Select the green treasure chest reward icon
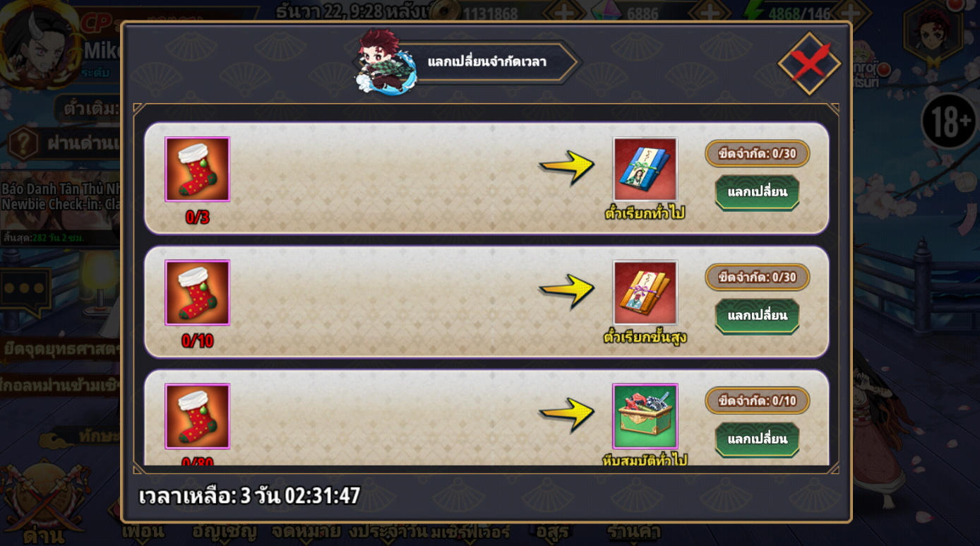The height and width of the screenshot is (546, 980). click(x=645, y=416)
